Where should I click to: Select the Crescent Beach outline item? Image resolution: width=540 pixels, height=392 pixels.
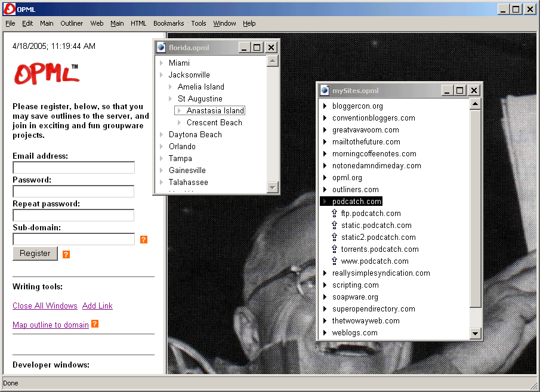click(x=214, y=123)
